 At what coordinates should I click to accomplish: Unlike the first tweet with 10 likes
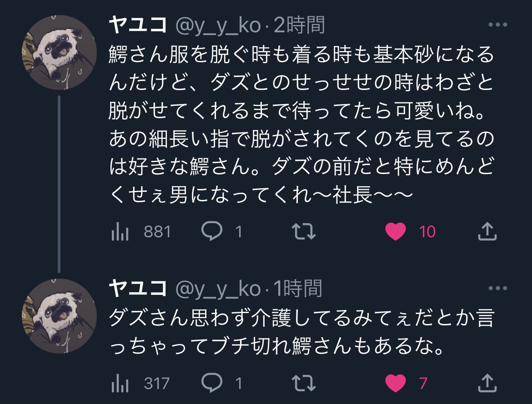tap(396, 232)
